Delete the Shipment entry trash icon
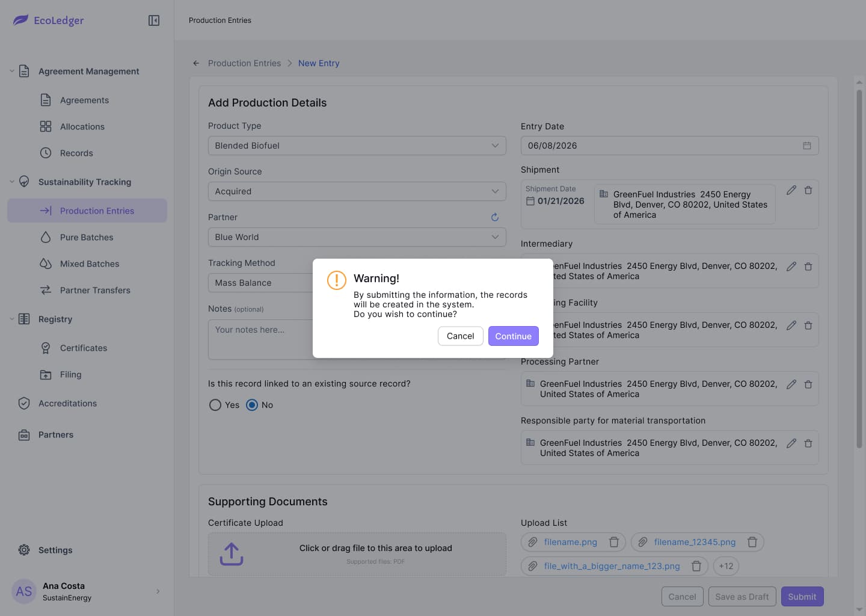 [808, 190]
